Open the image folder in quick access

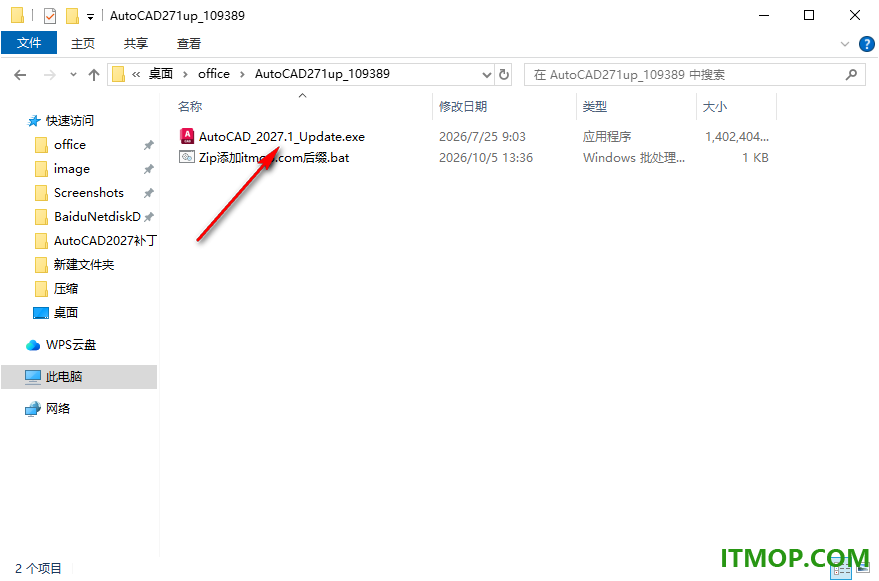pos(72,169)
